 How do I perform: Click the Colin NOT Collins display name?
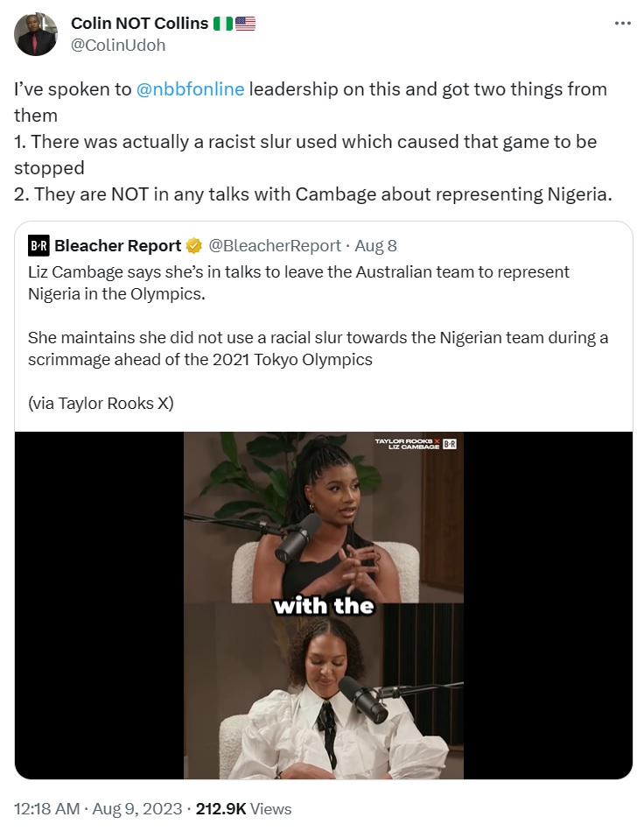140,24
